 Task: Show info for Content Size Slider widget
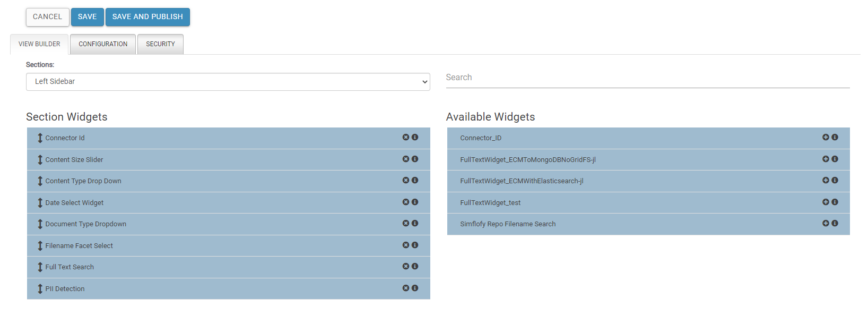[415, 159]
